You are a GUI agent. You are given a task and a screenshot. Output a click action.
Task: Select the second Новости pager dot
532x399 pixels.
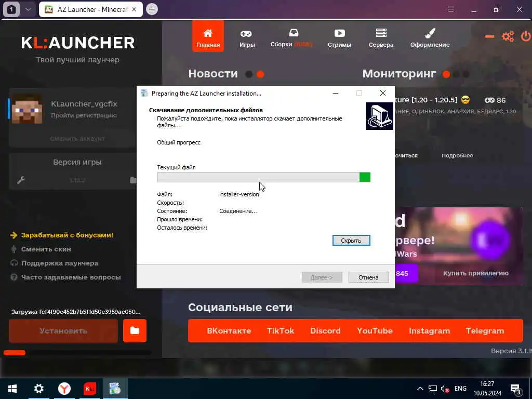260,74
